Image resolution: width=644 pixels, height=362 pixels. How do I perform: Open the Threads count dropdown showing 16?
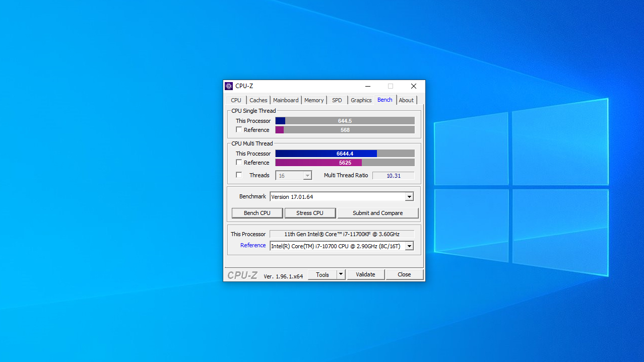click(294, 176)
